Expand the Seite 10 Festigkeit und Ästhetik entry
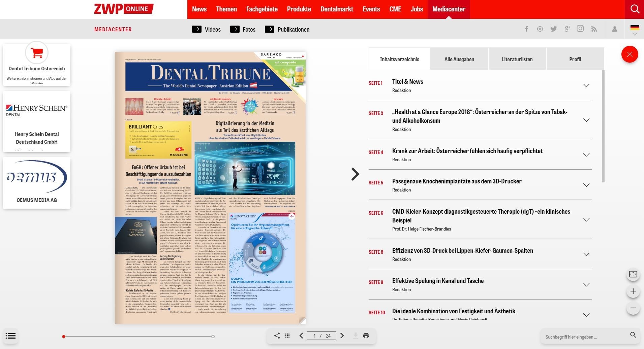This screenshot has width=644, height=349. [x=586, y=315]
